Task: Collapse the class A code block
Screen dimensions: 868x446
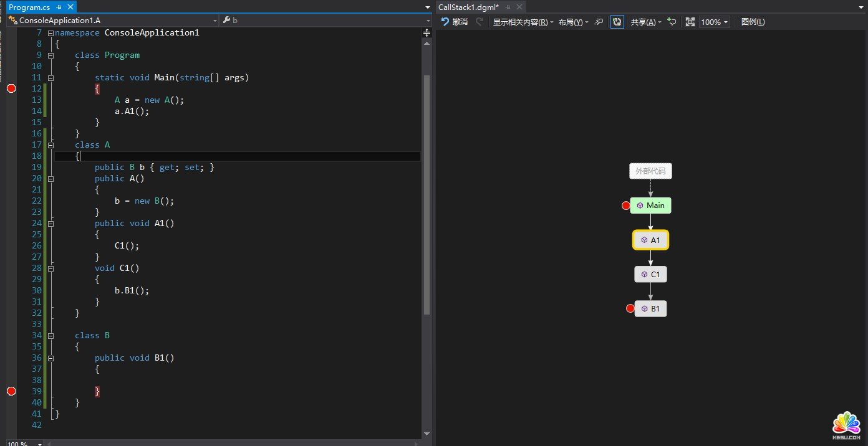Action: point(51,145)
